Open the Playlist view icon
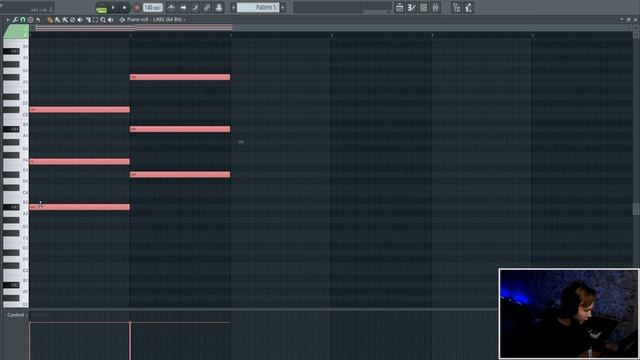640x360 pixels. click(400, 7)
